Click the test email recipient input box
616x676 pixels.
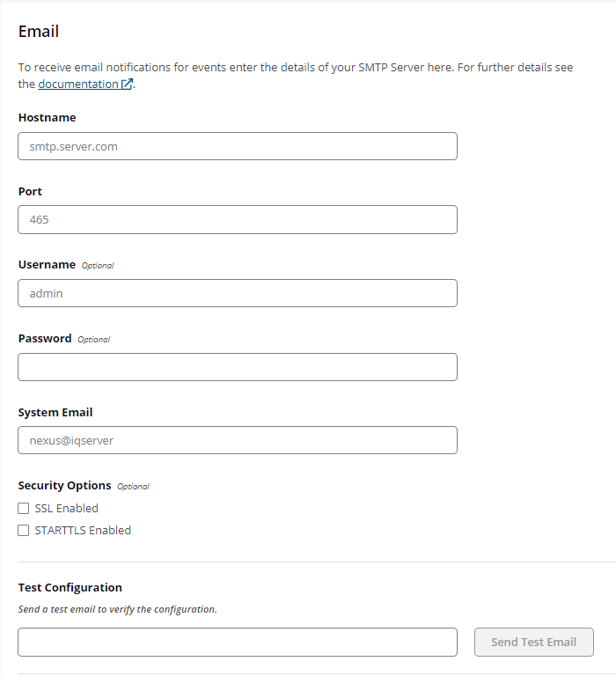(238, 642)
